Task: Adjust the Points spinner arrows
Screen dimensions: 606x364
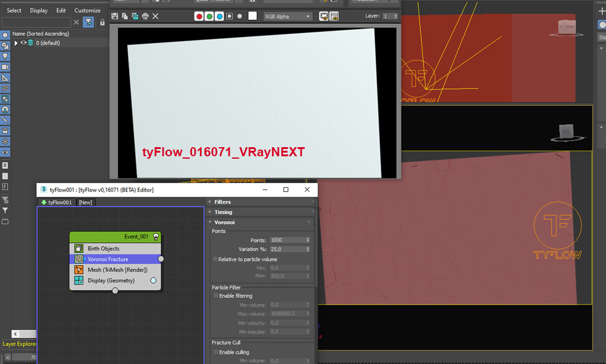Action: [x=308, y=240]
